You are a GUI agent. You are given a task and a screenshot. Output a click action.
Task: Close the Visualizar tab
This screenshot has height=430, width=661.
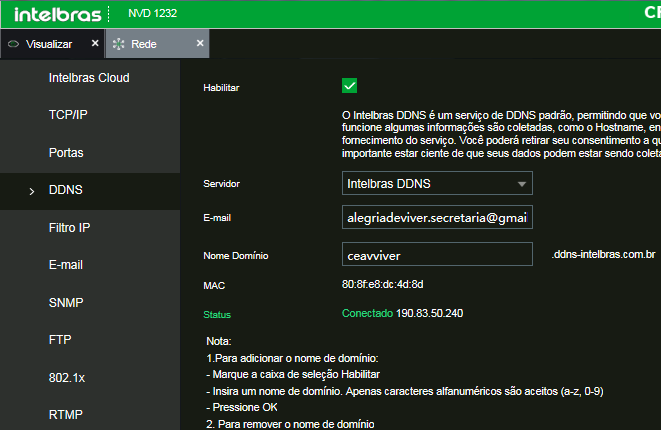point(95,44)
